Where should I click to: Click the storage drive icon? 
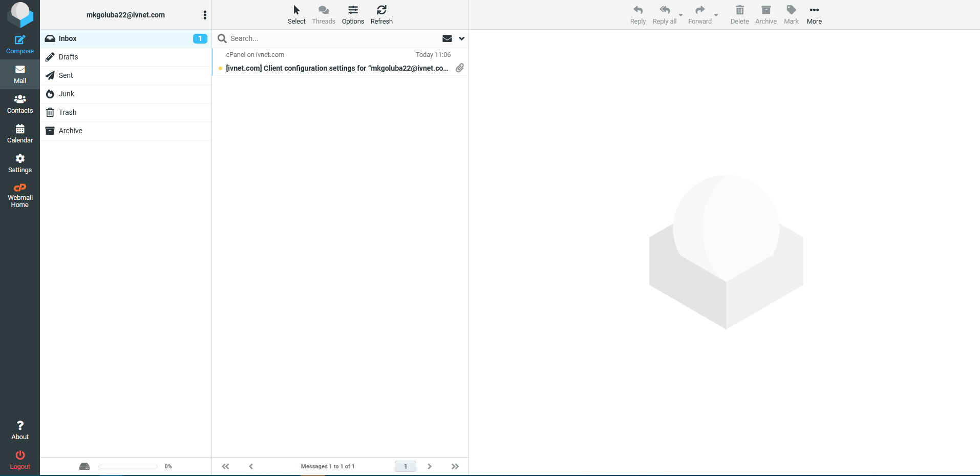click(84, 466)
